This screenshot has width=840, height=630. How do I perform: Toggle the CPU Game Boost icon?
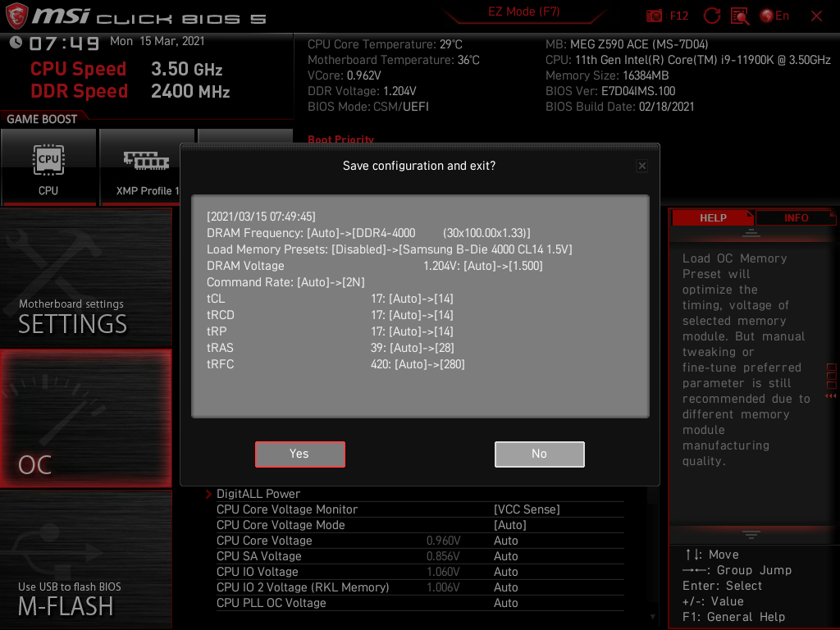coord(48,167)
